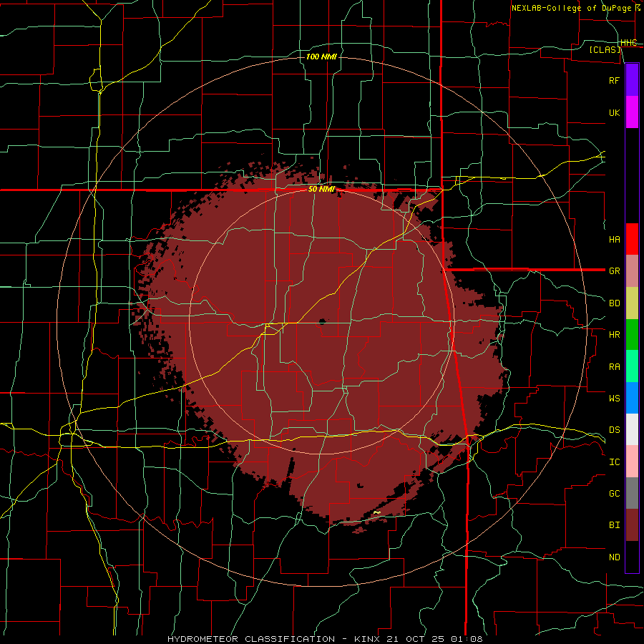Image resolution: width=644 pixels, height=644 pixels.
Task: Select the blue WS legend color swatch
Action: click(632, 398)
